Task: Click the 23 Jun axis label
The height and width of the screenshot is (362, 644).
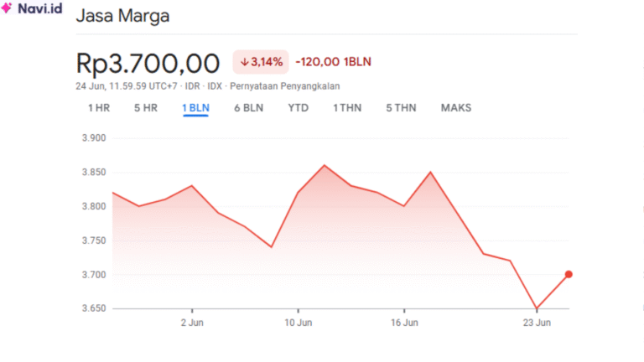Action: pyautogui.click(x=537, y=323)
